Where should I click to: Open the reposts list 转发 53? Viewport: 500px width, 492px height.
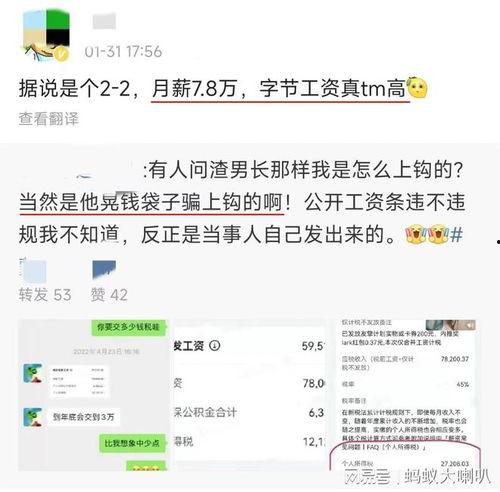coord(45,295)
